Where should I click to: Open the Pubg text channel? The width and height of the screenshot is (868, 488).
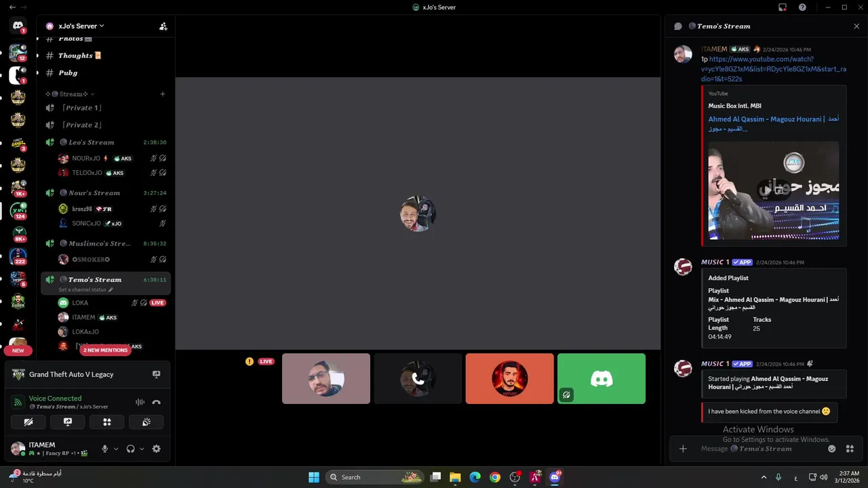click(x=68, y=73)
